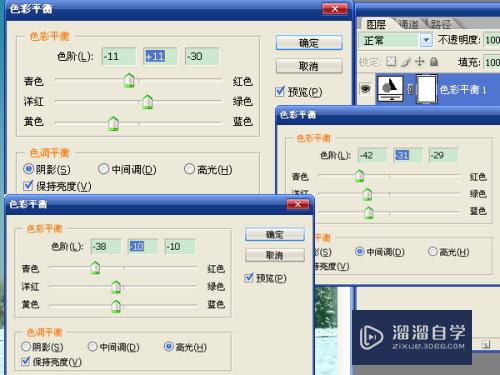
Task: Click the lock transparent pixels icon
Action: pyautogui.click(x=391, y=61)
